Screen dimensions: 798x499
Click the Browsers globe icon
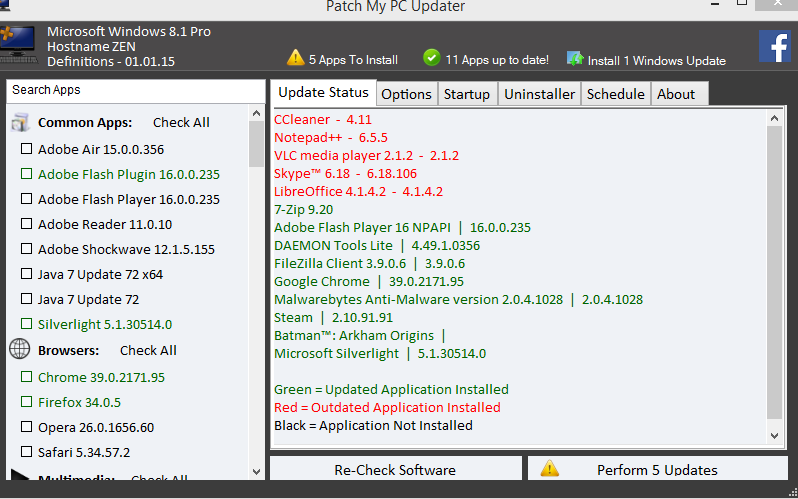20,349
